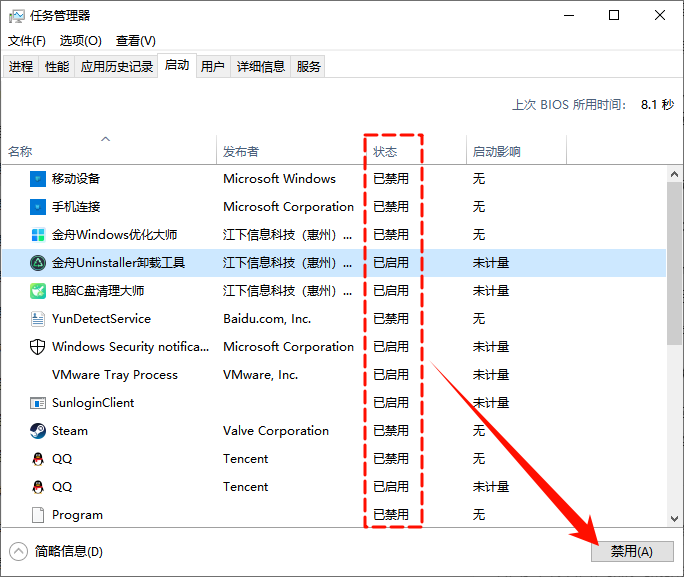Image resolution: width=684 pixels, height=577 pixels.
Task: Click the scrollbar down arrow
Action: (674, 519)
